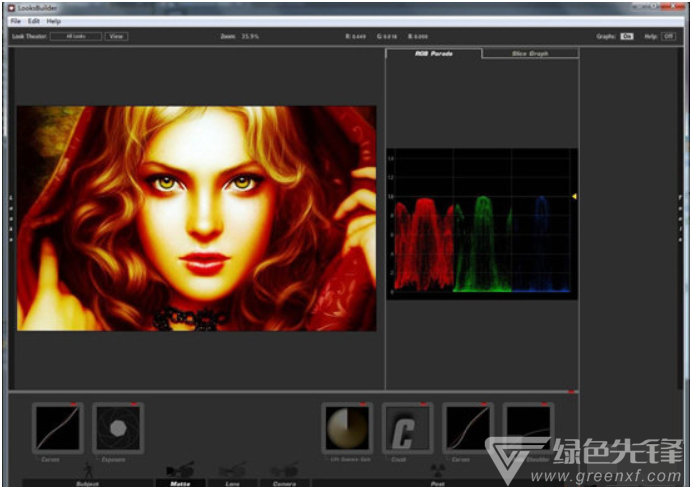Click the Matte box camera icon
692x490 pixels.
pyautogui.click(x=180, y=470)
